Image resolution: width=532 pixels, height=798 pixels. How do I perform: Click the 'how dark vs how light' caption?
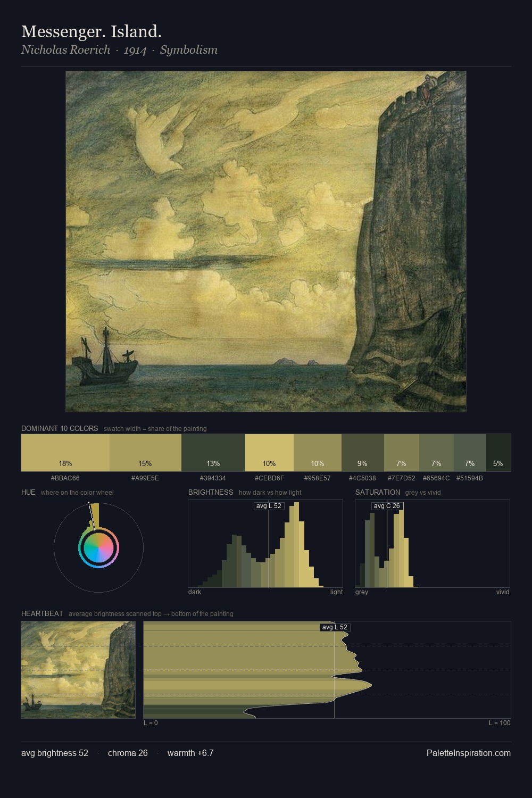(x=270, y=493)
